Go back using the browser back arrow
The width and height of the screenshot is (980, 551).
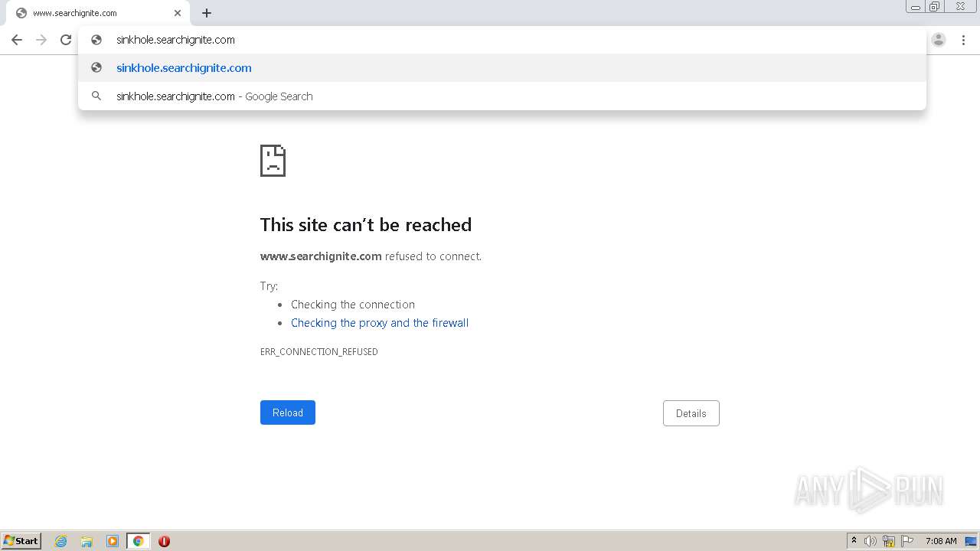coord(17,40)
